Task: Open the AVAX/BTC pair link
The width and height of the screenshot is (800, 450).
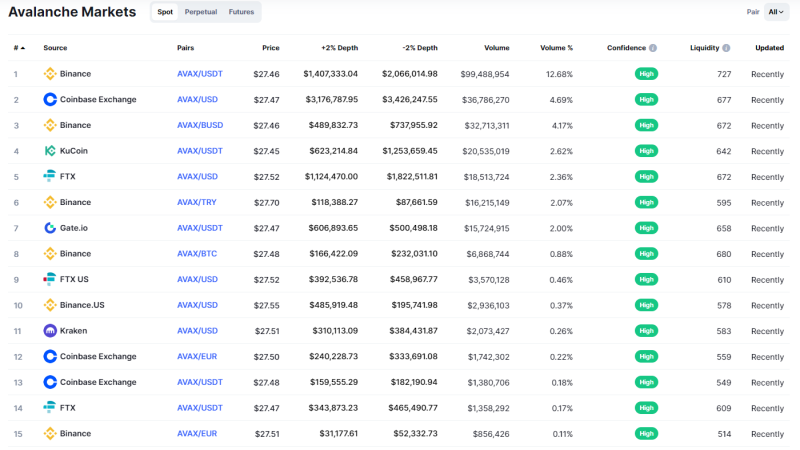Action: (x=196, y=254)
